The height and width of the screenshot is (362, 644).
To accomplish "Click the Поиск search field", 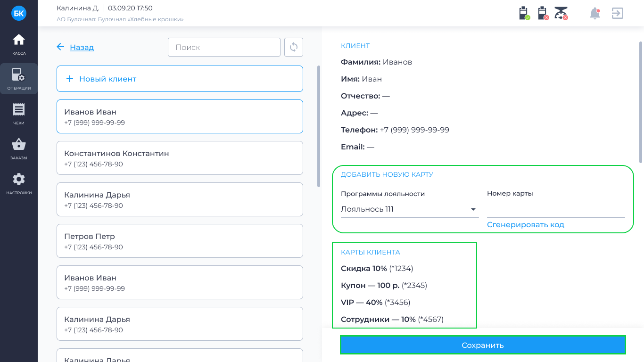I will pos(224,47).
